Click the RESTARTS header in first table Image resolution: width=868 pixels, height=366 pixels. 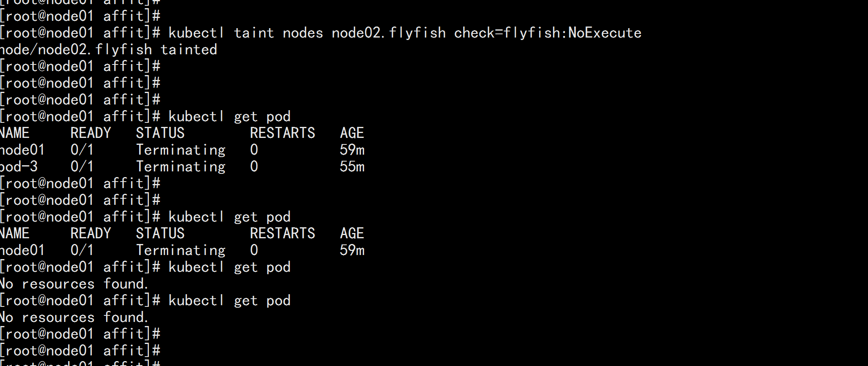[282, 133]
